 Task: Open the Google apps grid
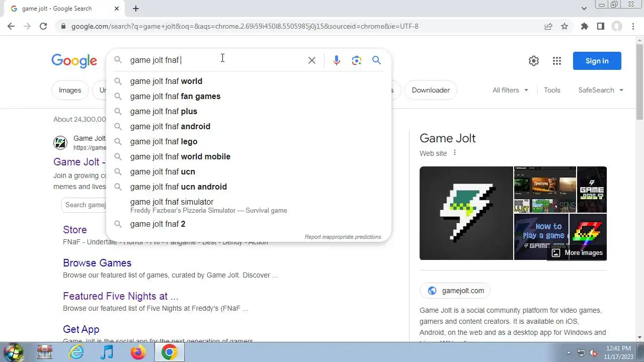[556, 61]
